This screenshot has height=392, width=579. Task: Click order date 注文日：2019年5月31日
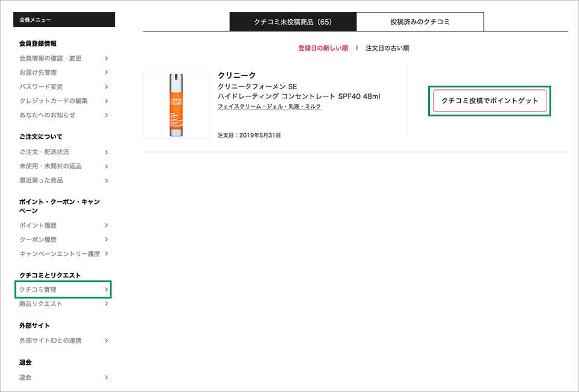coord(249,135)
